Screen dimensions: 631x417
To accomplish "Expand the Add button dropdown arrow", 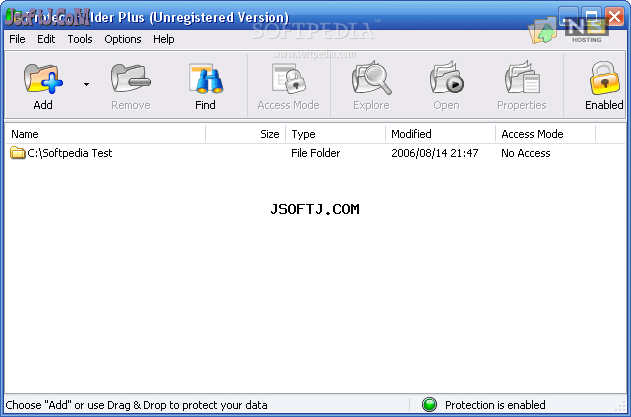I will click(x=87, y=85).
